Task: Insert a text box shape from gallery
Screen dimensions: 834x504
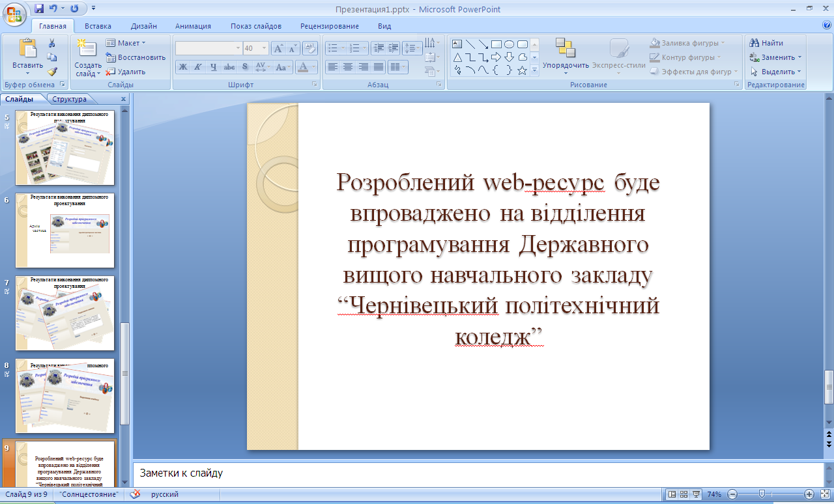Action: (457, 44)
